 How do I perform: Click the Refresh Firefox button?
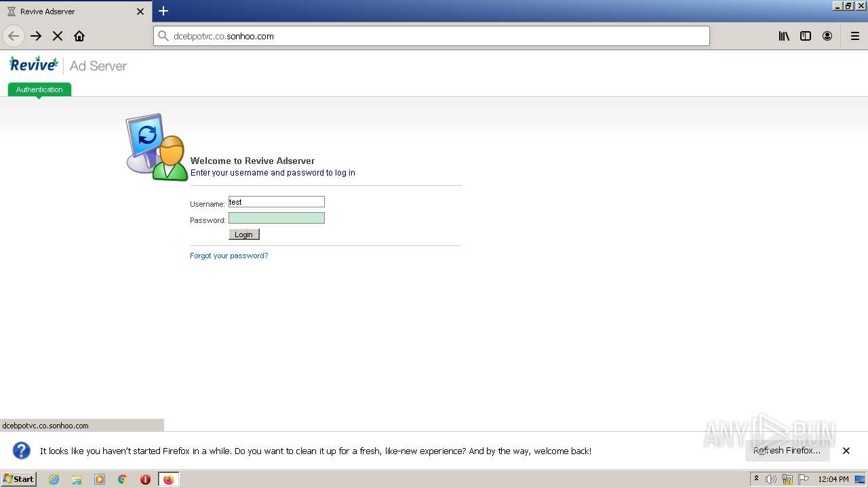(787, 451)
